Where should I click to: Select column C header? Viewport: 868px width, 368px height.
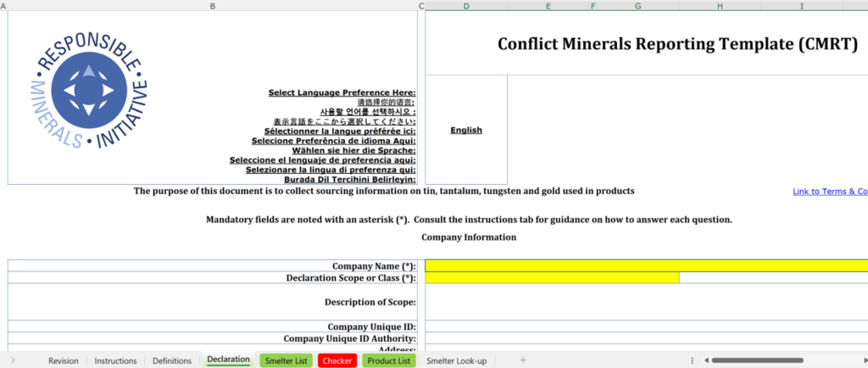click(x=421, y=6)
